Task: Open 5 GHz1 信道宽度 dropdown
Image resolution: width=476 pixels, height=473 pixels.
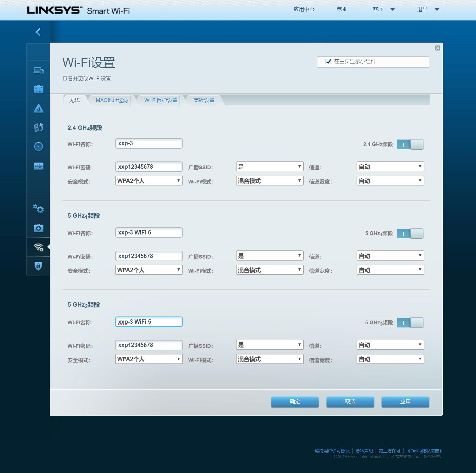Action: [x=390, y=270]
